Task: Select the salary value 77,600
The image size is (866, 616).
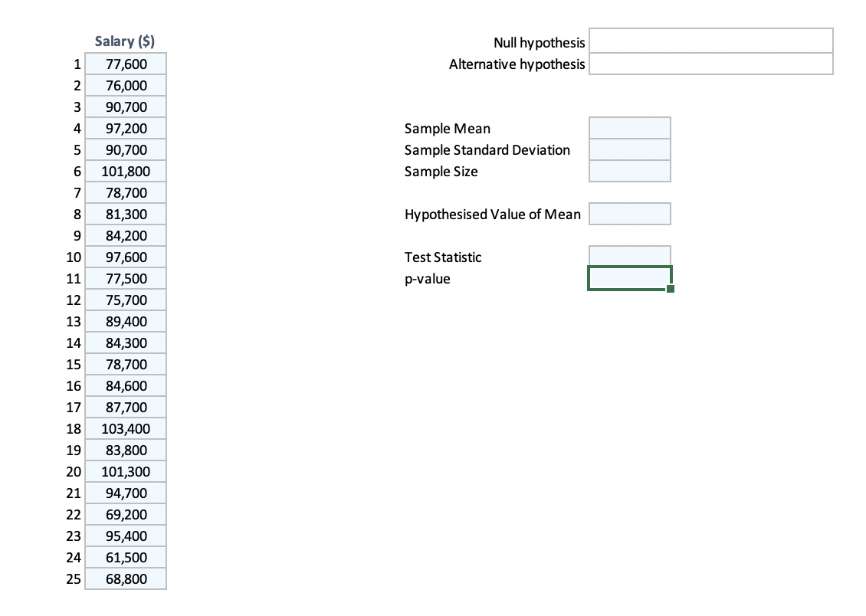Action: click(125, 64)
